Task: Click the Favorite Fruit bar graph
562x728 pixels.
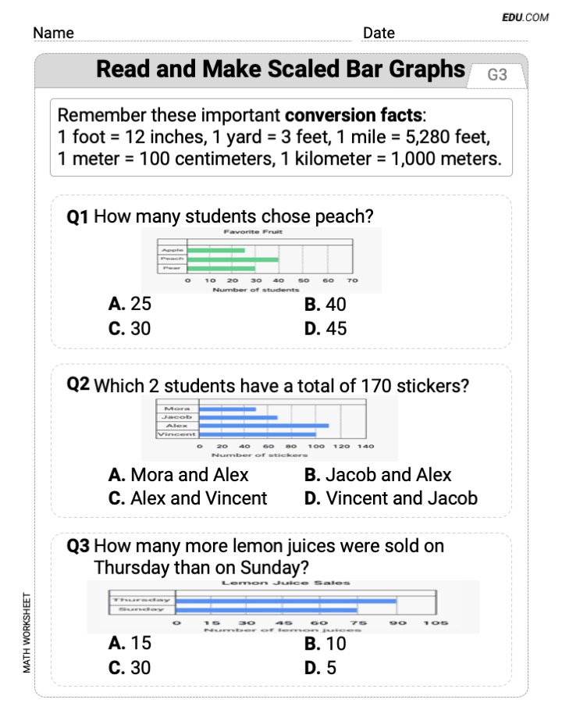Action: tap(261, 260)
